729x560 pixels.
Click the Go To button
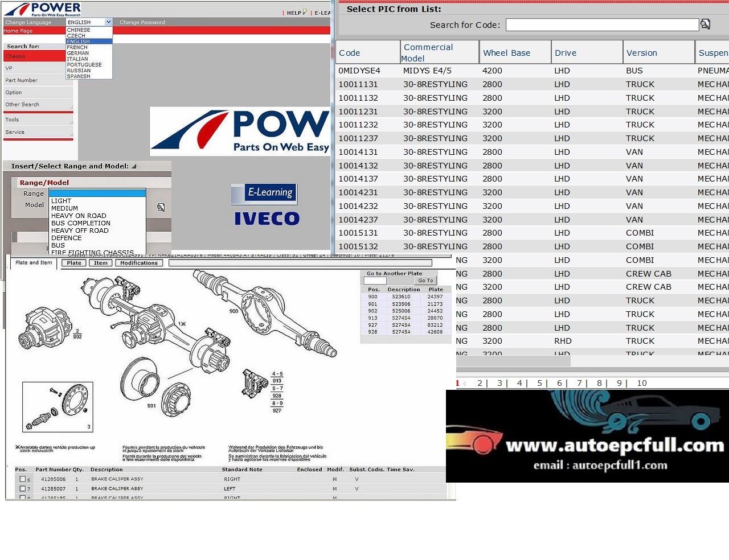tap(425, 281)
